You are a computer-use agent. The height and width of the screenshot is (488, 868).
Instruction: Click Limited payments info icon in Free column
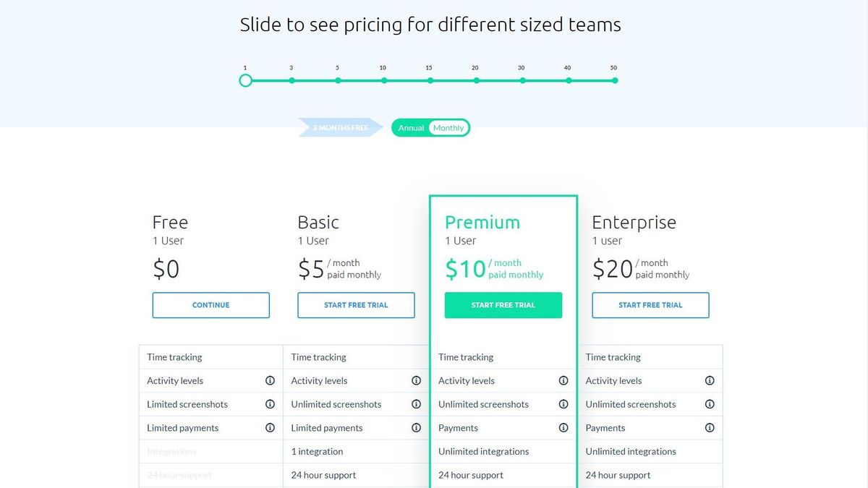point(270,427)
